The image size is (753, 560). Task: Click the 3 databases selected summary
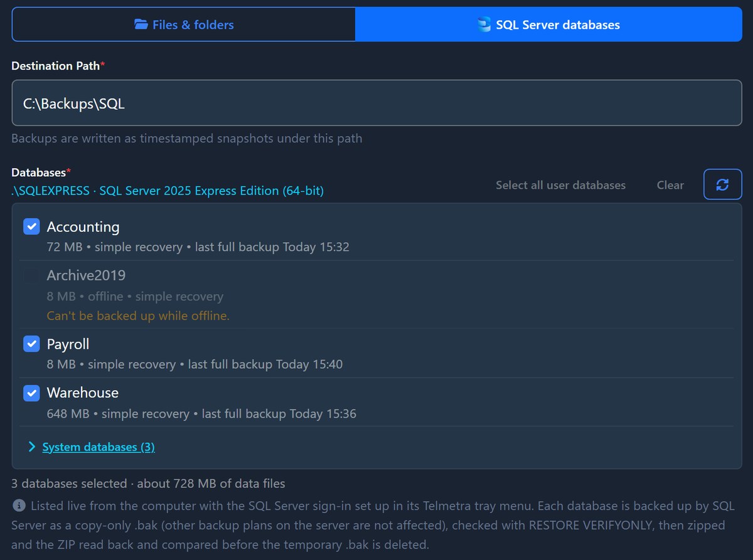[148, 483]
